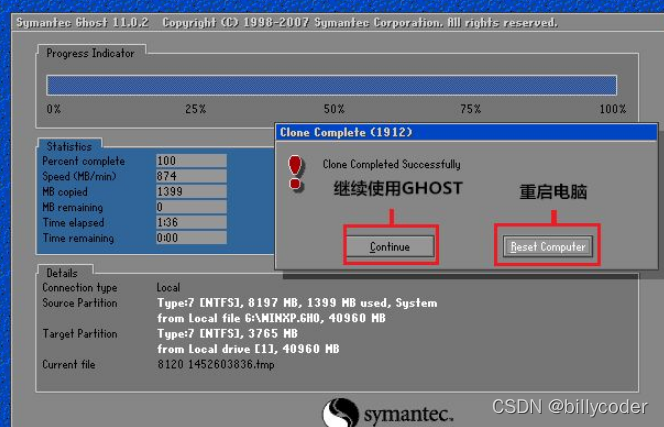Click the Symantec logo icon
The height and width of the screenshot is (427, 664).
pos(340,413)
